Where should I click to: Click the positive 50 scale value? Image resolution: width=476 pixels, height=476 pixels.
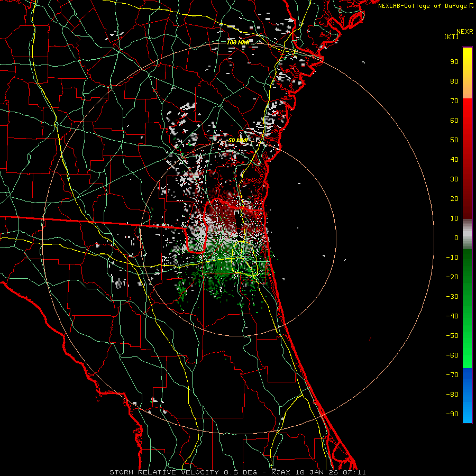coord(454,140)
